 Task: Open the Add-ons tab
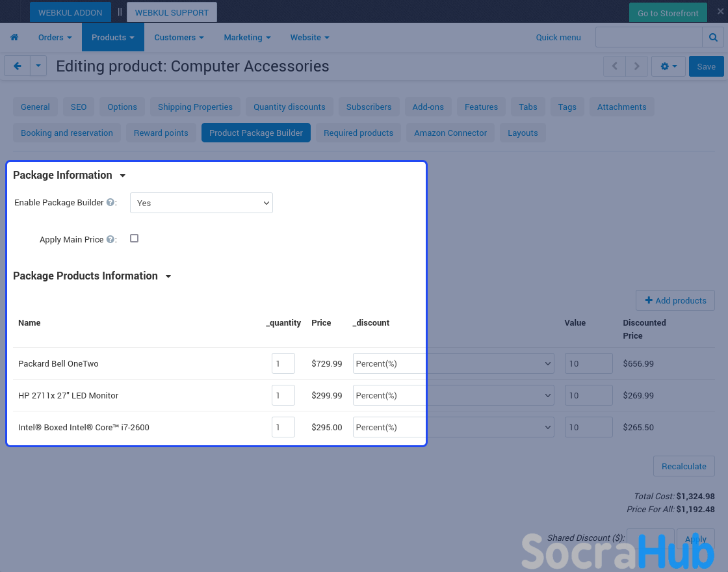[x=428, y=107]
